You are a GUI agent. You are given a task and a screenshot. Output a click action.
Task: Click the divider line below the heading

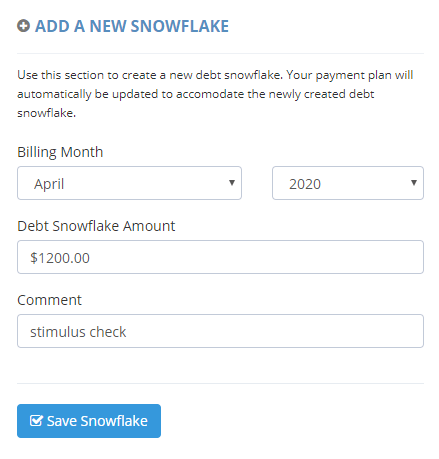click(x=220, y=53)
